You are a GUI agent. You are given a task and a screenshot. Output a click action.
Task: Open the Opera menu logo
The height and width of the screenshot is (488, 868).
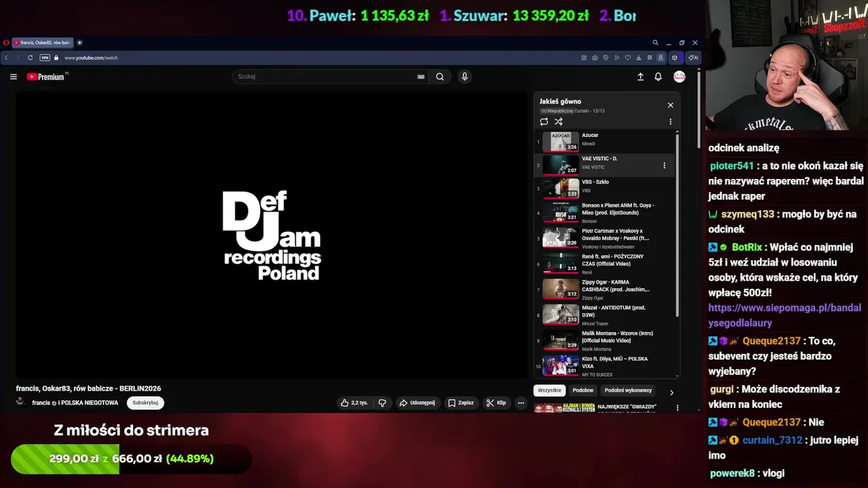click(x=6, y=43)
